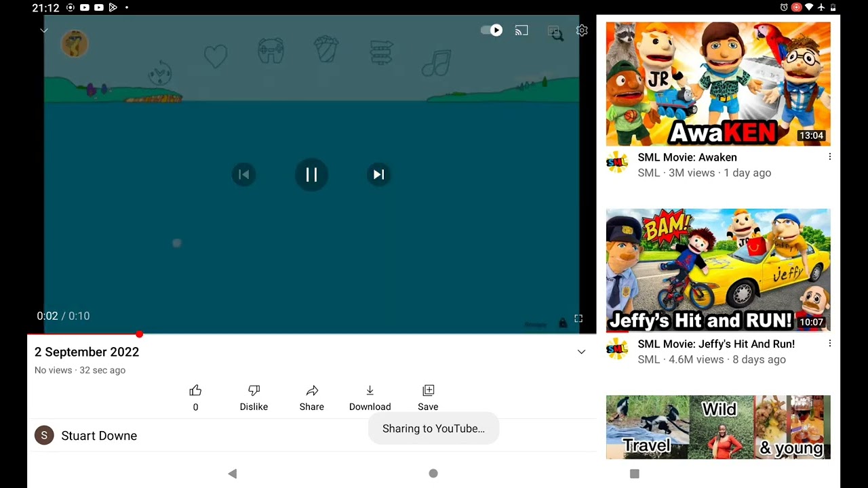Open the SML Movie: Awaken thumbnail
Image resolution: width=868 pixels, height=488 pixels.
click(x=718, y=84)
